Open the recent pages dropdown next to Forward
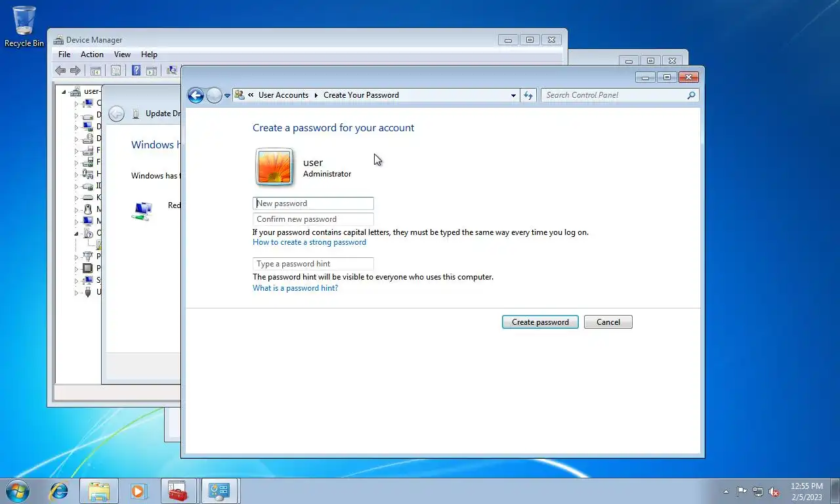Image resolution: width=840 pixels, height=504 pixels. point(228,96)
